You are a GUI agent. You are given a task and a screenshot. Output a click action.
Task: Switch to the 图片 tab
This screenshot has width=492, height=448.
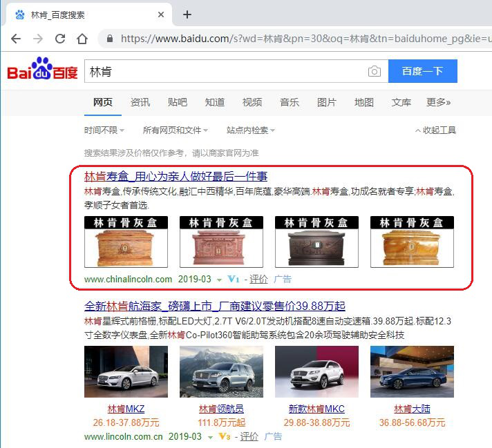coord(327,102)
